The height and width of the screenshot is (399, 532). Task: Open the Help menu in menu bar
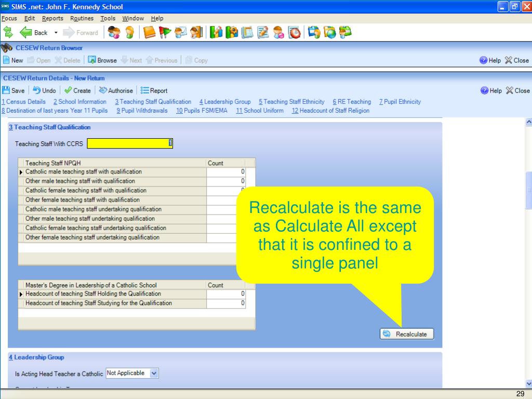pos(157,18)
